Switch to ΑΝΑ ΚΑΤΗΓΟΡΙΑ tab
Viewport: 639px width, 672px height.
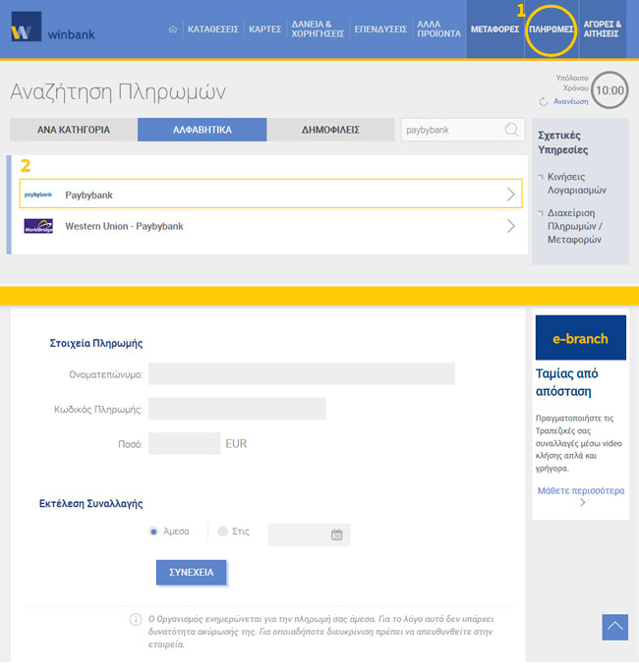point(73,130)
